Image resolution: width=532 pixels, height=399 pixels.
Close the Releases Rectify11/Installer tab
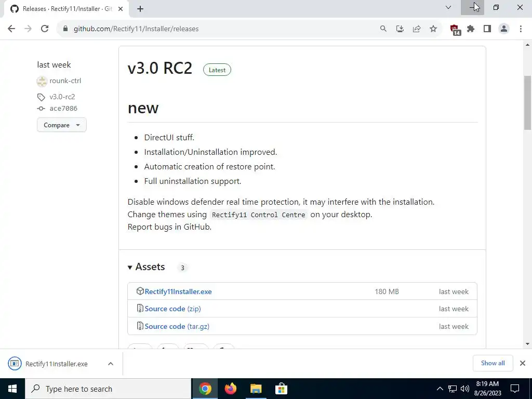tap(121, 9)
